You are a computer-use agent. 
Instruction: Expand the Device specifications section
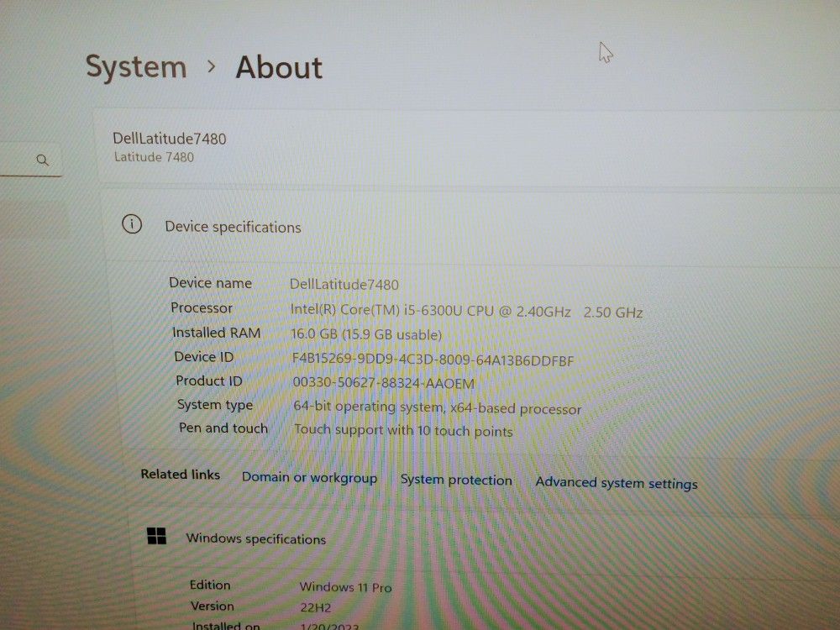[x=471, y=226]
